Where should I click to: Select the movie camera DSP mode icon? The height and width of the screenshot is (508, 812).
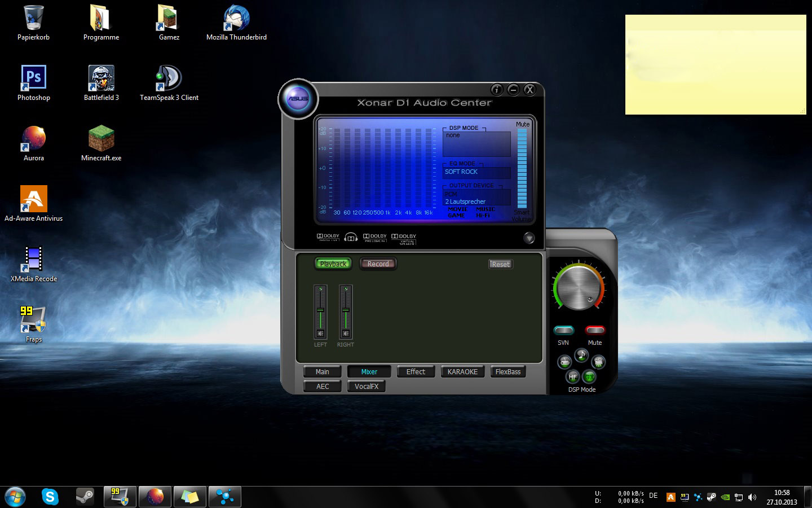[598, 361]
